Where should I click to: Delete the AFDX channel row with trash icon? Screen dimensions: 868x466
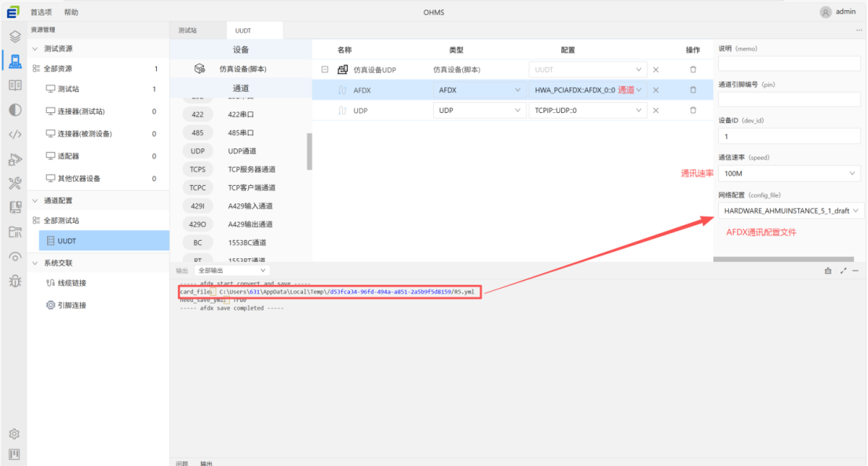pos(692,90)
